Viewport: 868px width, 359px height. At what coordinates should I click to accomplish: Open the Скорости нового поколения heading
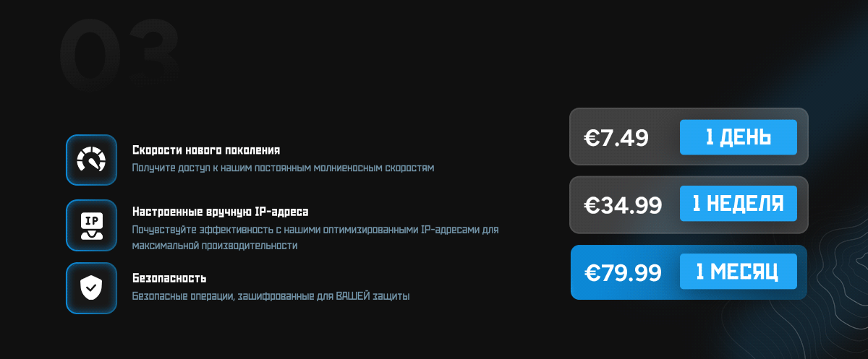(206, 150)
